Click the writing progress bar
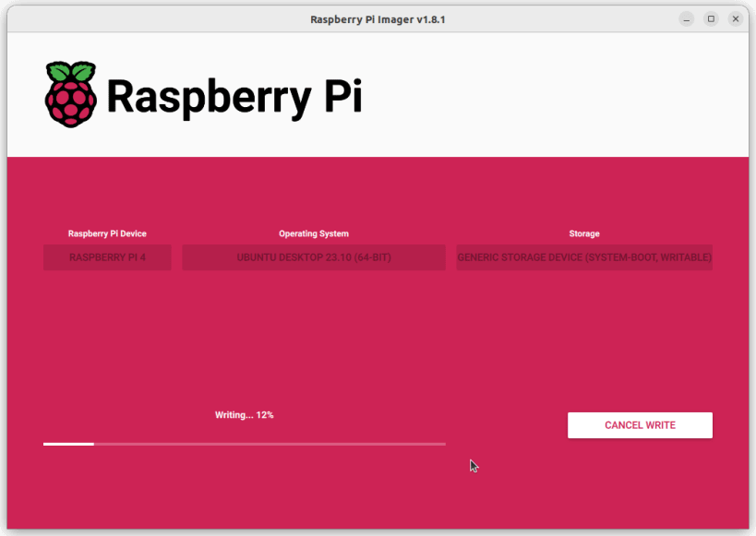 [x=245, y=444]
